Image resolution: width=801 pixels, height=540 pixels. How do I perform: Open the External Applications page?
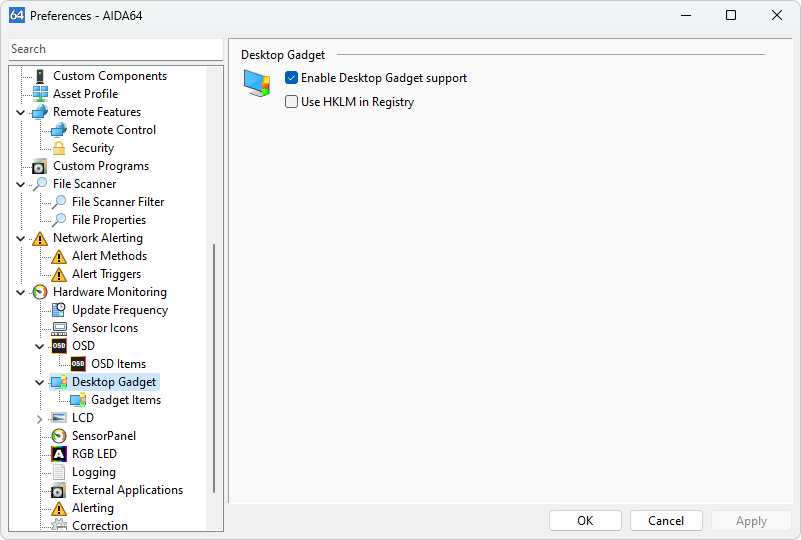click(x=127, y=490)
